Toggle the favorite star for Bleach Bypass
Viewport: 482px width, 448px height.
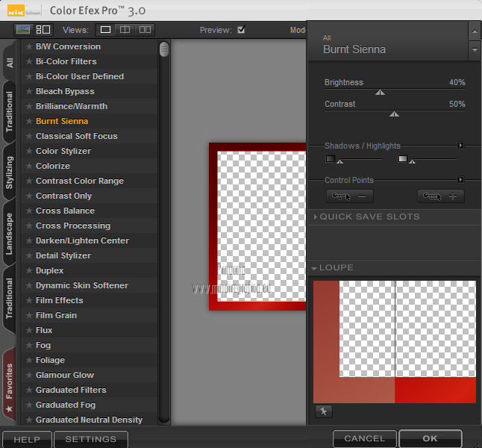coord(29,91)
